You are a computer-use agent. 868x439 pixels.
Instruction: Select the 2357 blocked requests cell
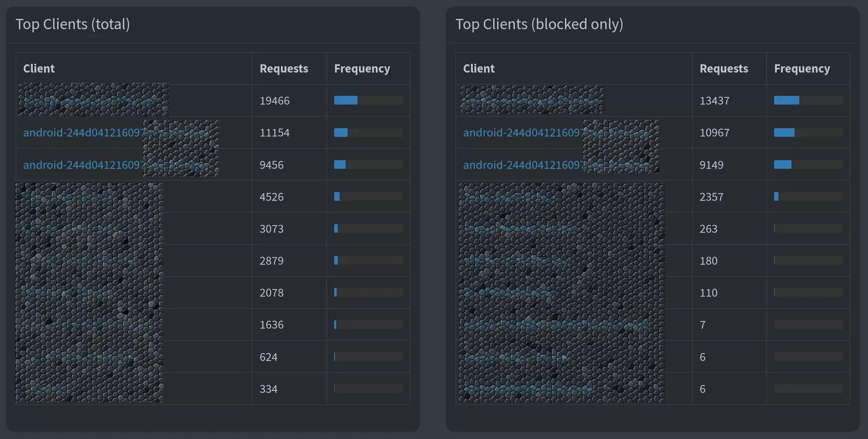click(x=711, y=197)
